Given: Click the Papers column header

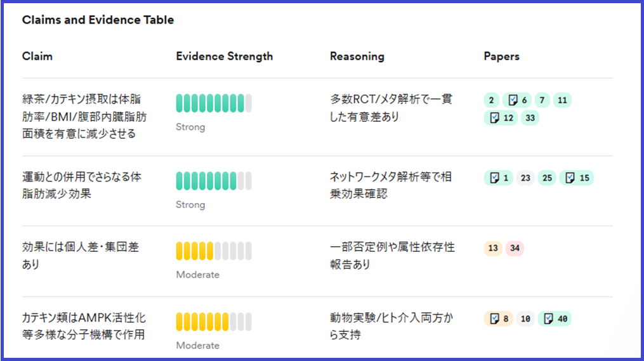Looking at the screenshot, I should click(501, 56).
